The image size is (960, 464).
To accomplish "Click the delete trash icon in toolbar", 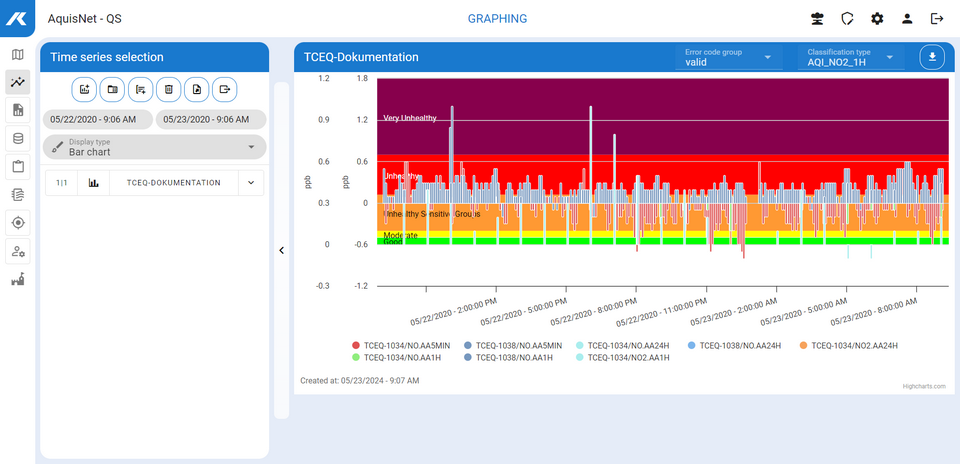I will pyautogui.click(x=169, y=90).
